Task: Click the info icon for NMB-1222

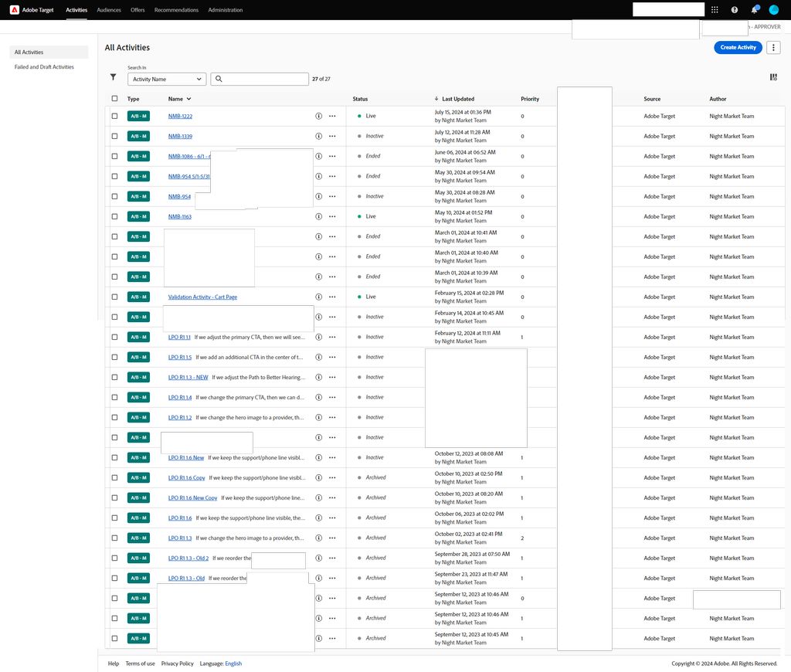Action: (318, 116)
